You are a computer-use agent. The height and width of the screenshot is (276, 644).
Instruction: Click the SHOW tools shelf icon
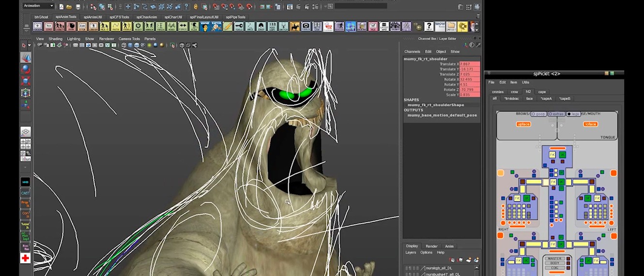tap(440, 27)
